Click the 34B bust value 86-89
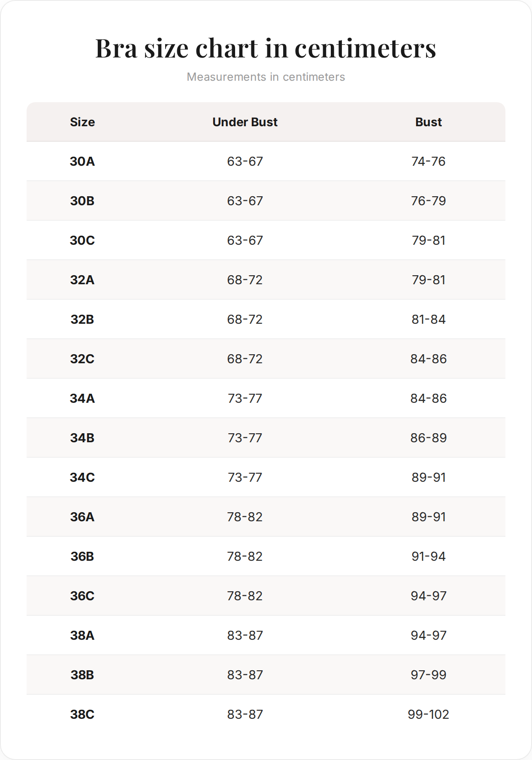 click(429, 438)
